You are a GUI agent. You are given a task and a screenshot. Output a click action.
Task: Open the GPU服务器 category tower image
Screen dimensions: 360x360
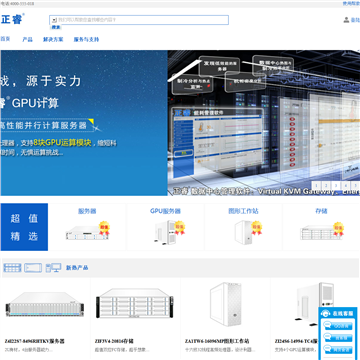(x=165, y=232)
